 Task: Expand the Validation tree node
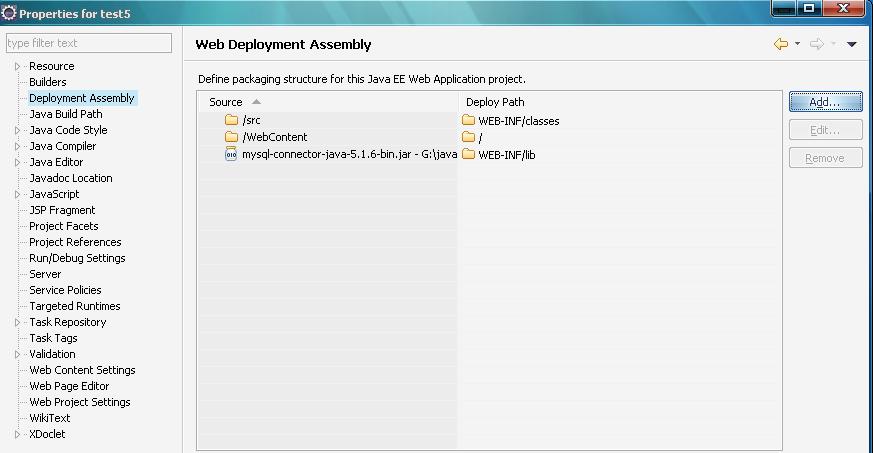(17, 354)
